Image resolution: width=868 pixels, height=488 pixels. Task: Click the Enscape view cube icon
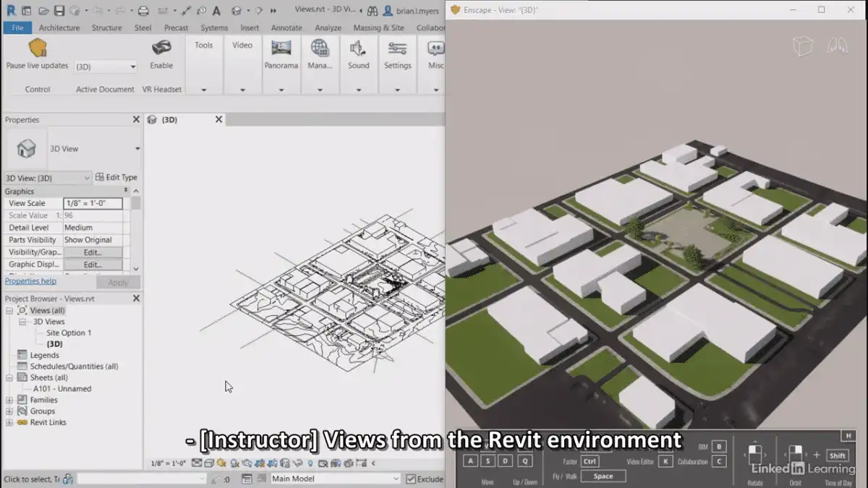[803, 46]
